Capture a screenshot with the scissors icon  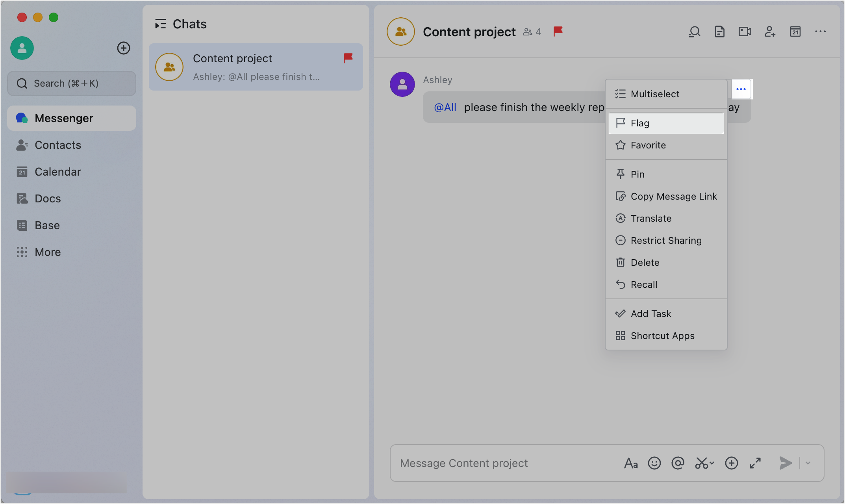702,463
